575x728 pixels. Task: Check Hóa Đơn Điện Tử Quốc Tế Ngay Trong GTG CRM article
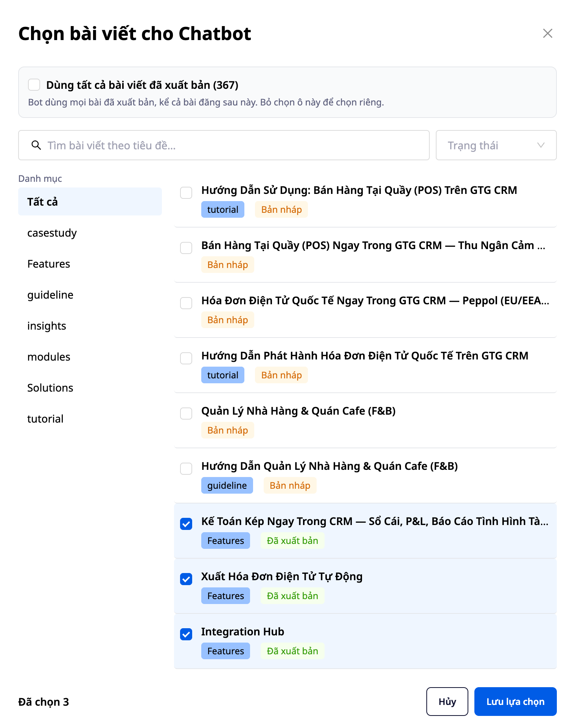click(186, 303)
